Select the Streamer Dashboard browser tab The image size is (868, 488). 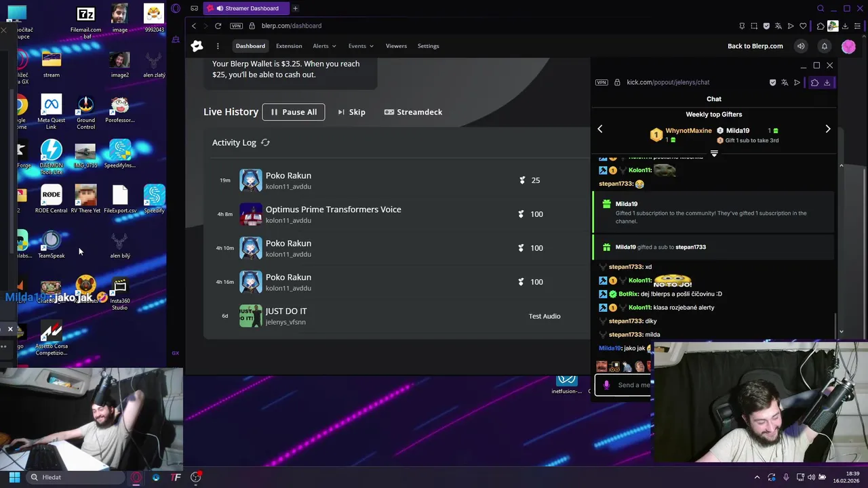click(245, 8)
